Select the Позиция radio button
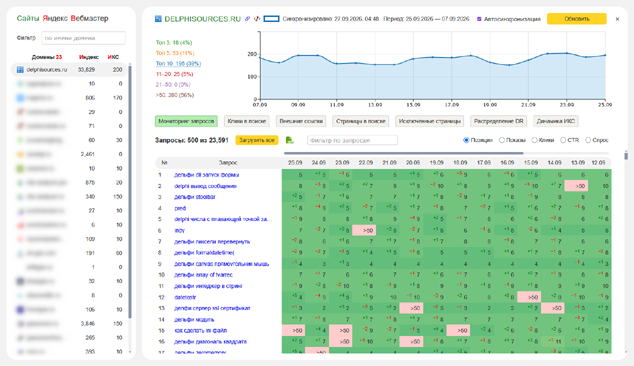The image size is (634, 366). [x=466, y=140]
